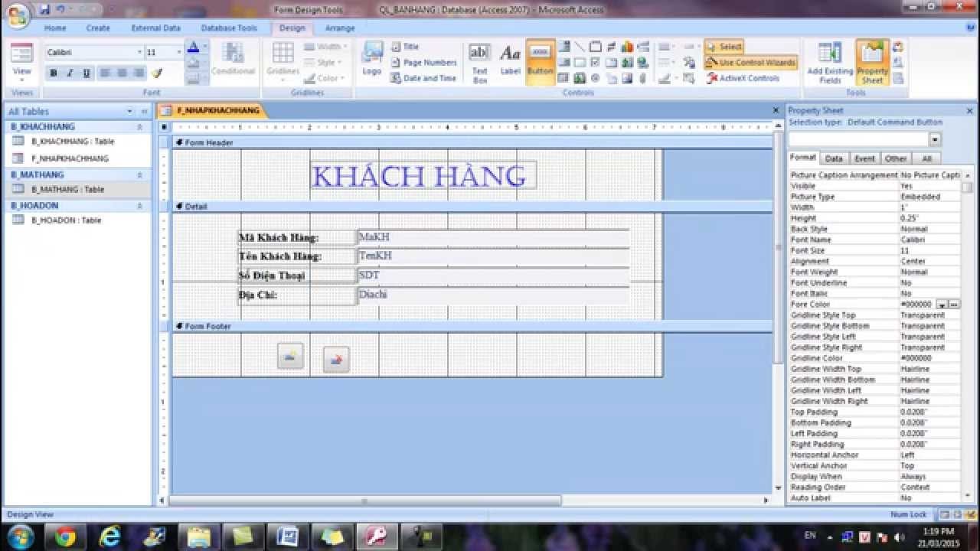Select the Diachi text box
Screen dimensions: 980x551
click(x=492, y=295)
